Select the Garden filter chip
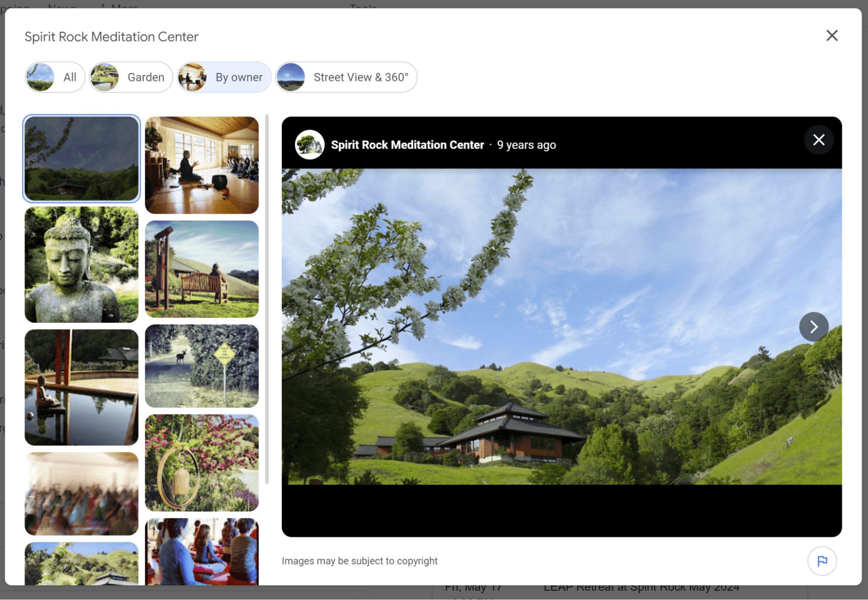The width and height of the screenshot is (868, 600). (x=131, y=77)
